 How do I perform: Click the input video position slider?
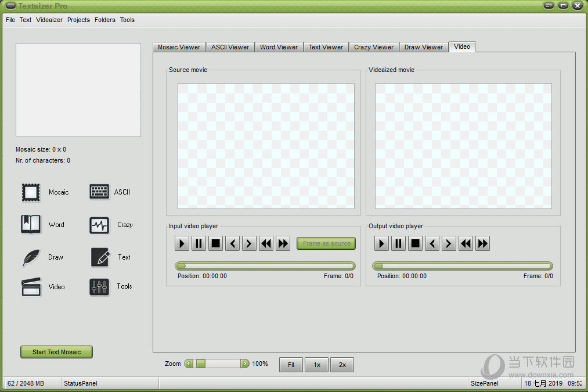click(265, 266)
